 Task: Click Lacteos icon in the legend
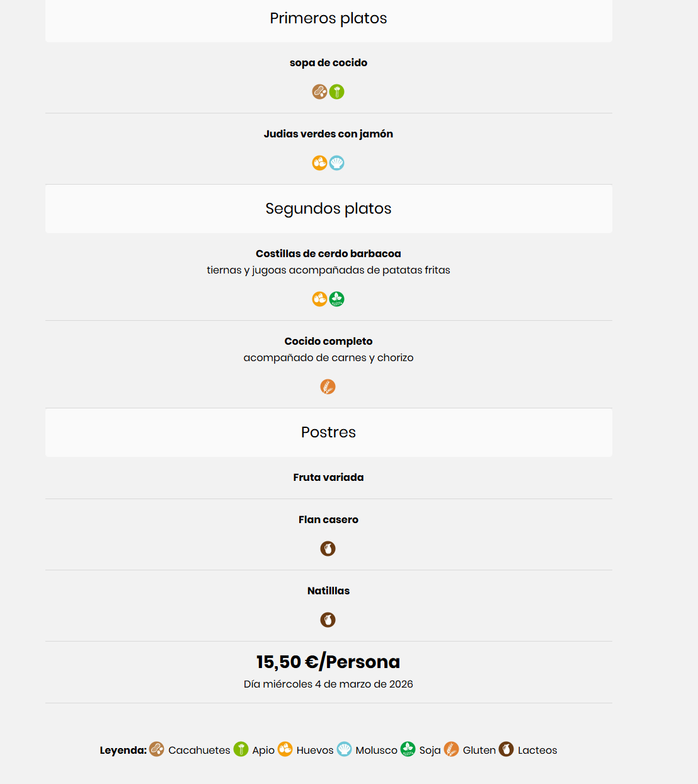pyautogui.click(x=506, y=749)
